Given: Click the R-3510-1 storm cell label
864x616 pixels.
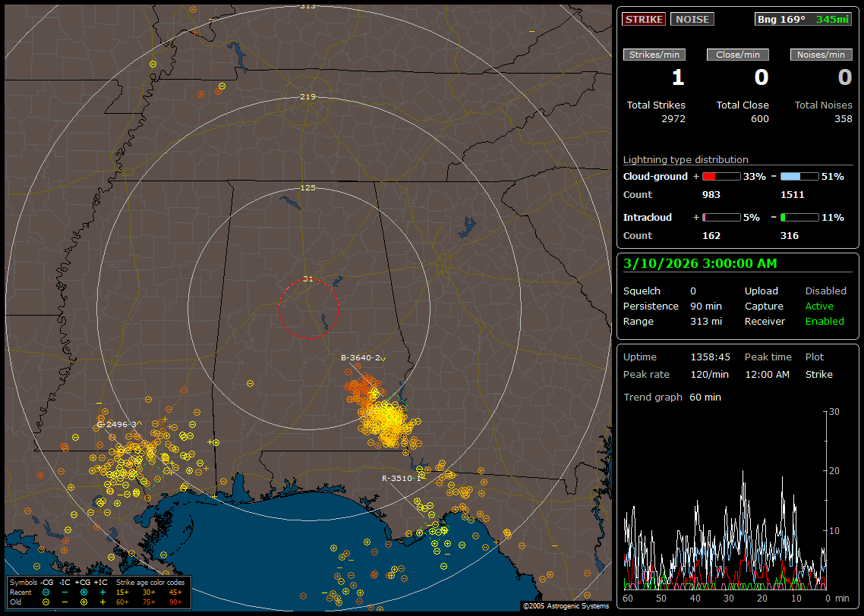Looking at the screenshot, I should coord(401,479).
